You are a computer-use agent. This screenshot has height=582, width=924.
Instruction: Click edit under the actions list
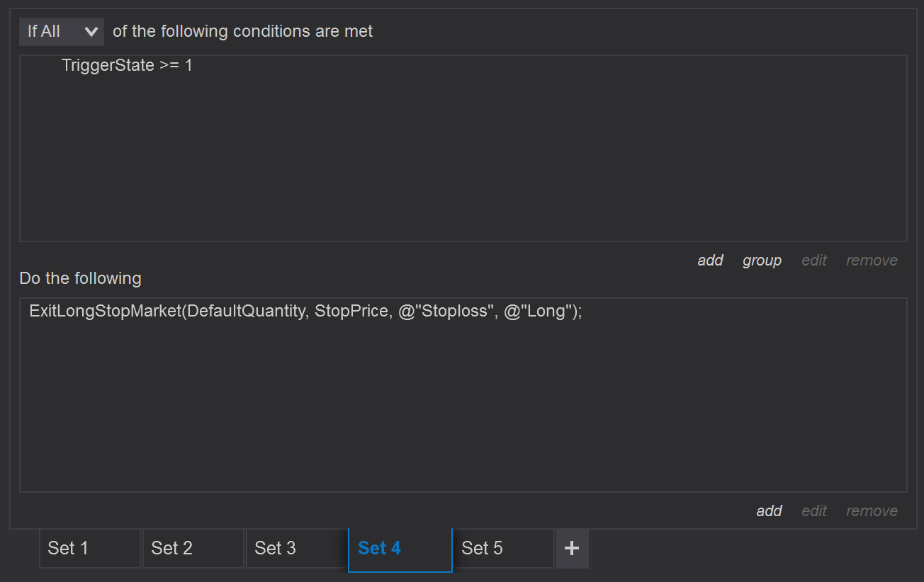[x=813, y=511]
